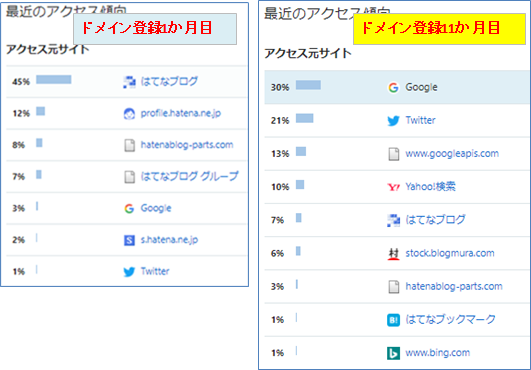Click the profile.hatena.ne.jp avatar icon

pos(129,114)
